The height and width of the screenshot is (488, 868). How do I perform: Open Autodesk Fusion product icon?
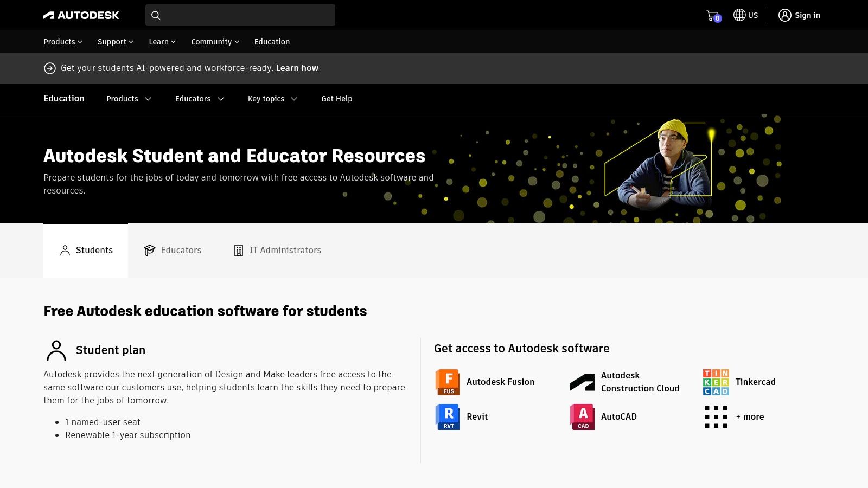(448, 382)
